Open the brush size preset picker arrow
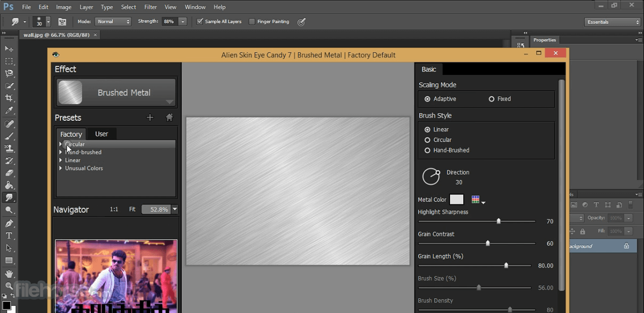The height and width of the screenshot is (313, 644). (x=48, y=21)
